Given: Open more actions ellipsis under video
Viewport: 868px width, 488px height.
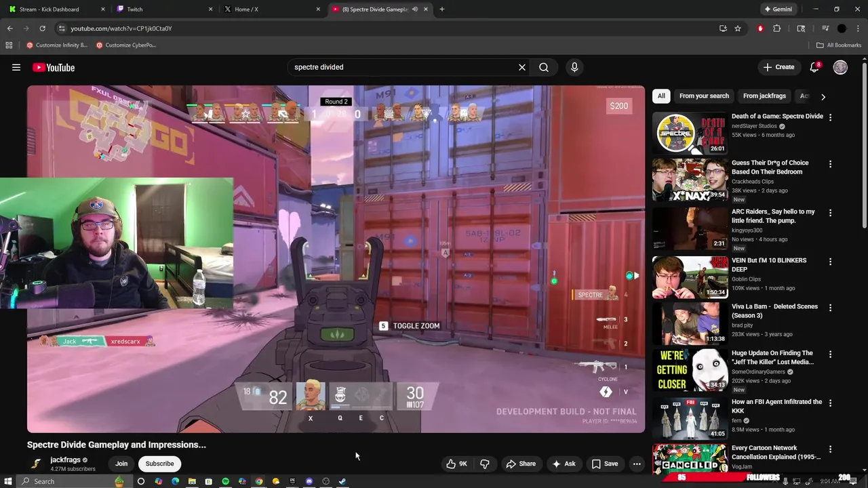Looking at the screenshot, I should pyautogui.click(x=637, y=464).
